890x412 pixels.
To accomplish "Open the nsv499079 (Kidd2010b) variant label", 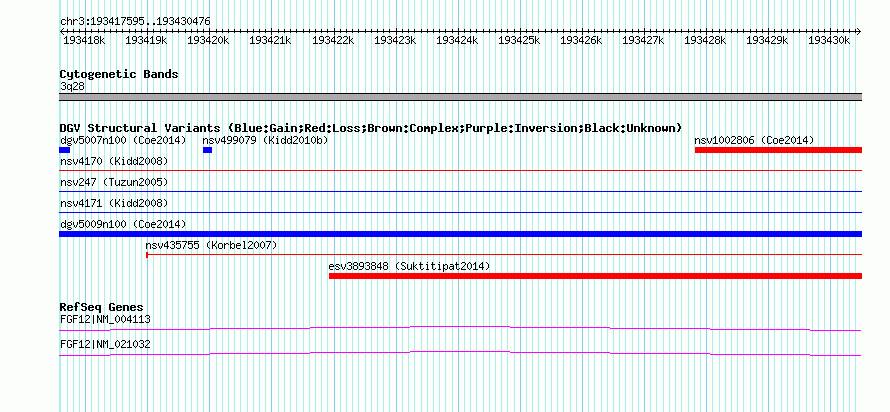I will (266, 140).
